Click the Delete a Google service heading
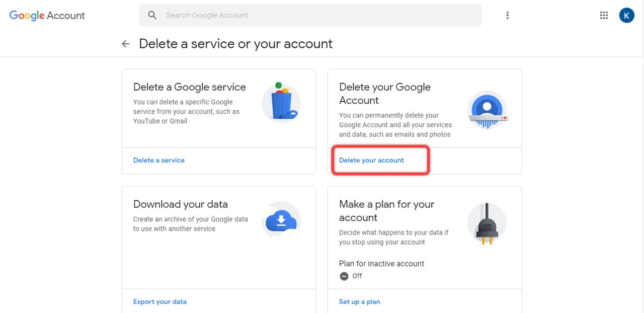The image size is (644, 313). tap(190, 87)
